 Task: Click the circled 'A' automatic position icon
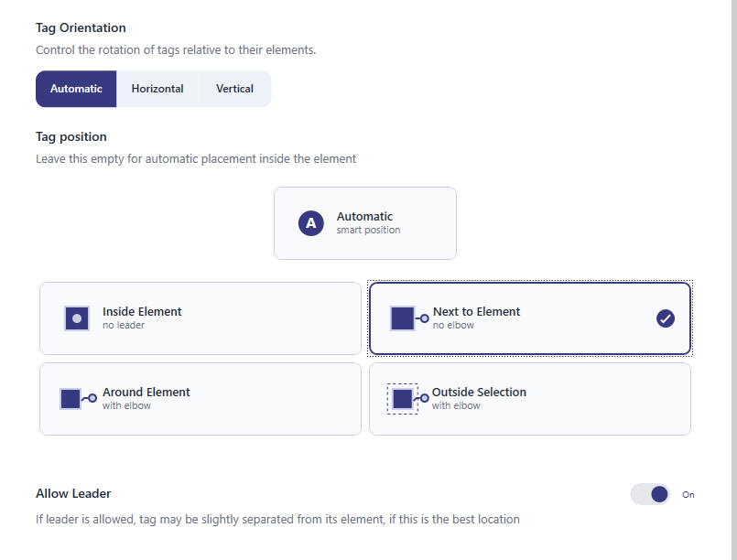coord(311,223)
